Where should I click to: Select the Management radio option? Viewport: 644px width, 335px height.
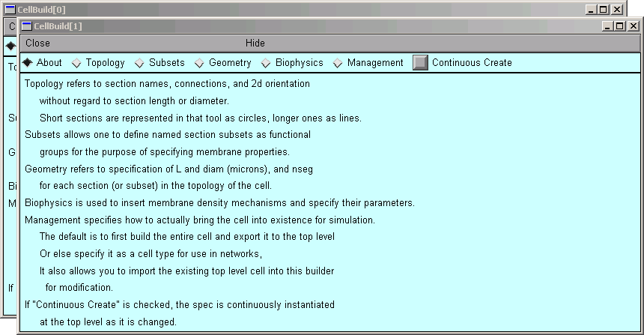pyautogui.click(x=338, y=63)
